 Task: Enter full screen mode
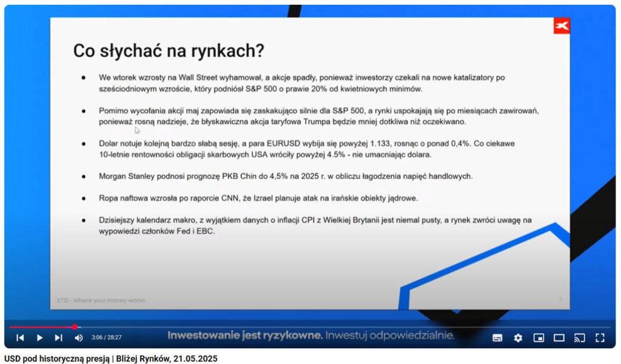(600, 337)
